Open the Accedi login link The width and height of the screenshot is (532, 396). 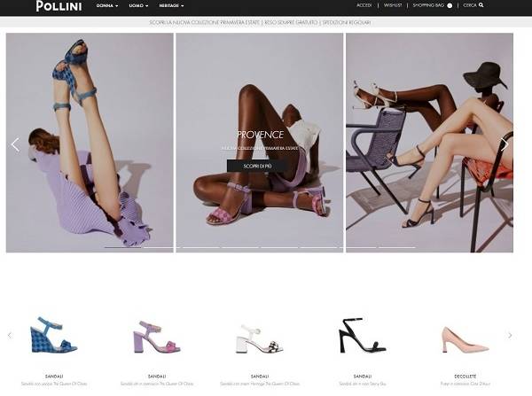click(x=364, y=5)
